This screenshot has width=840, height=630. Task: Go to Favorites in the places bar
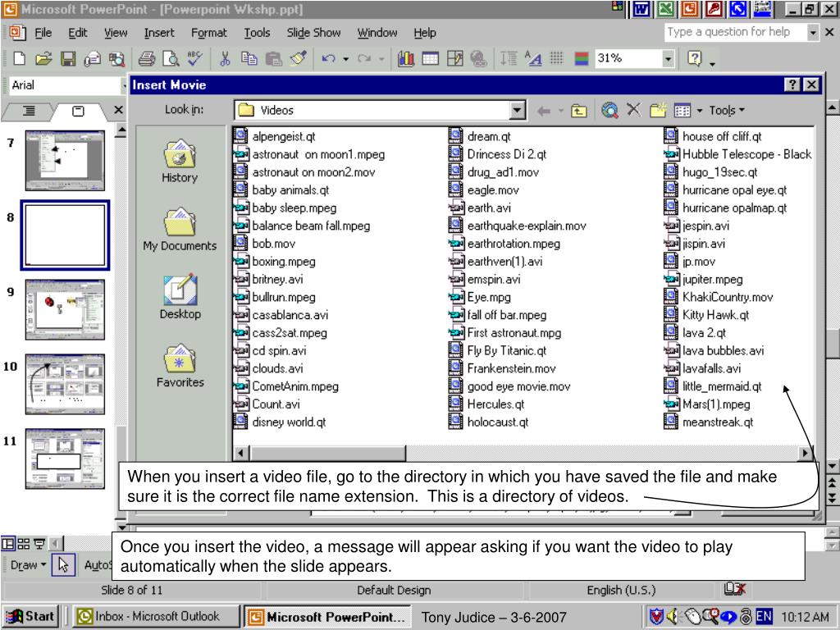pos(180,365)
